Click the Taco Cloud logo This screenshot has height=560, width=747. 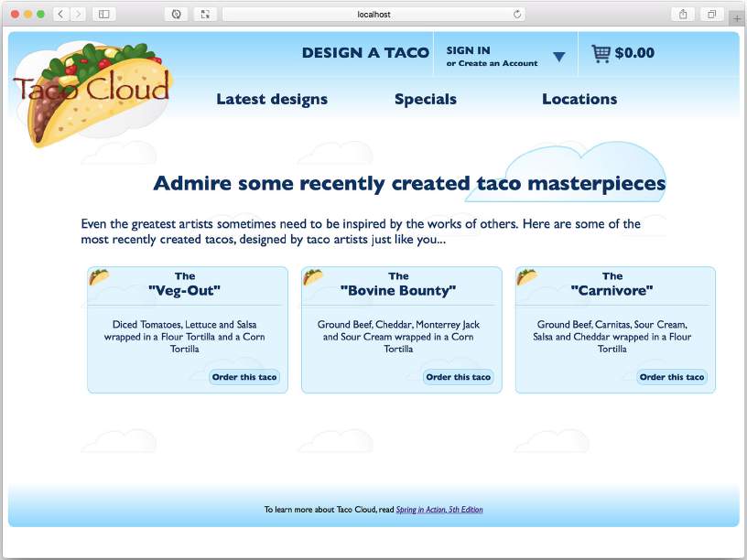pyautogui.click(x=92, y=92)
